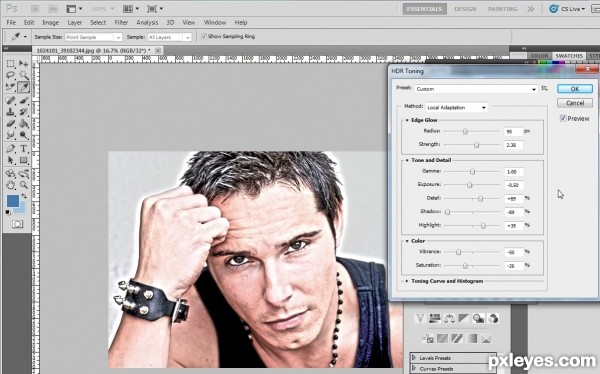Open the Analysis menu
Screen dimensions: 600x374
[x=147, y=23]
